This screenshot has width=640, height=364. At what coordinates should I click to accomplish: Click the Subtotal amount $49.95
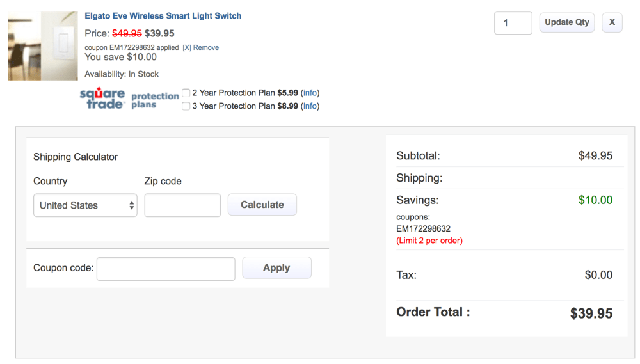595,155
